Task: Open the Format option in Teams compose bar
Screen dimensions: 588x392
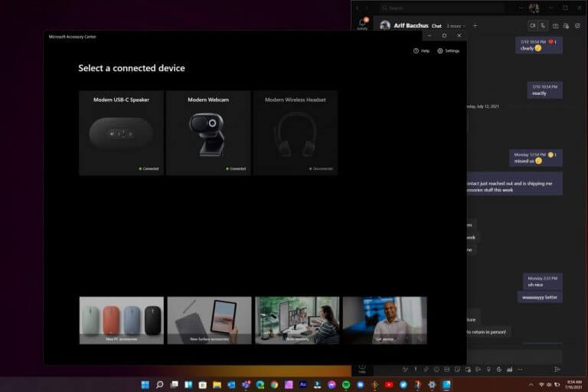Action: (405, 370)
